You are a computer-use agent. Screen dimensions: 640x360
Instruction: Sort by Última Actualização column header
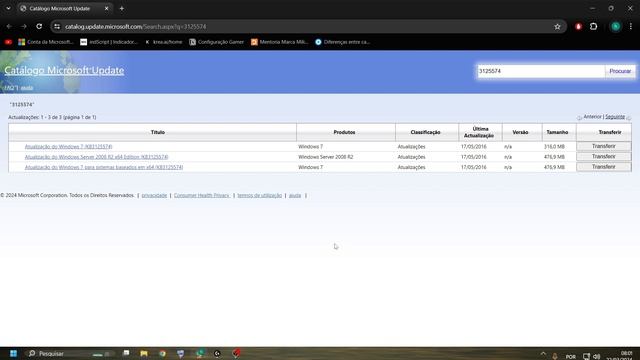pyautogui.click(x=480, y=132)
